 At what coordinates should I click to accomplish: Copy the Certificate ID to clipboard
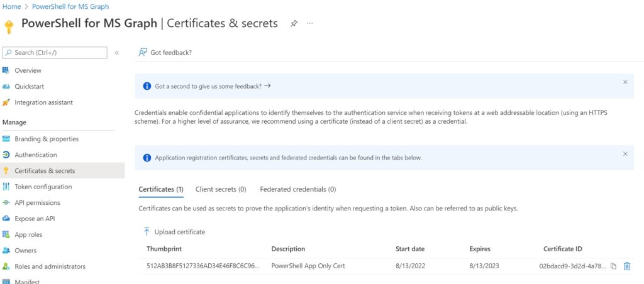point(613,266)
